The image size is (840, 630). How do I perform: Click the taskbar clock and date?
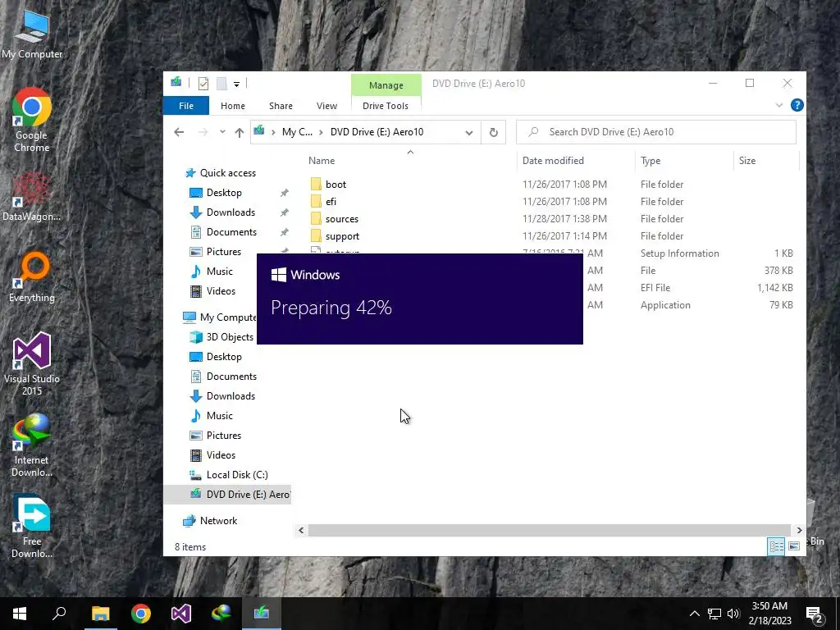pos(769,614)
